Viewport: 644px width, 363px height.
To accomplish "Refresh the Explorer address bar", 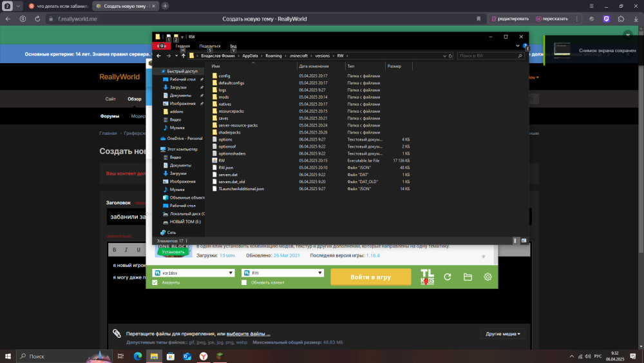I will point(450,56).
